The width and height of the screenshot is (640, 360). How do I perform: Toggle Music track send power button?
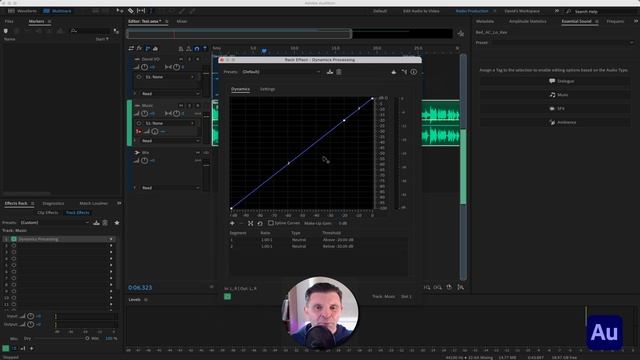(x=139, y=123)
